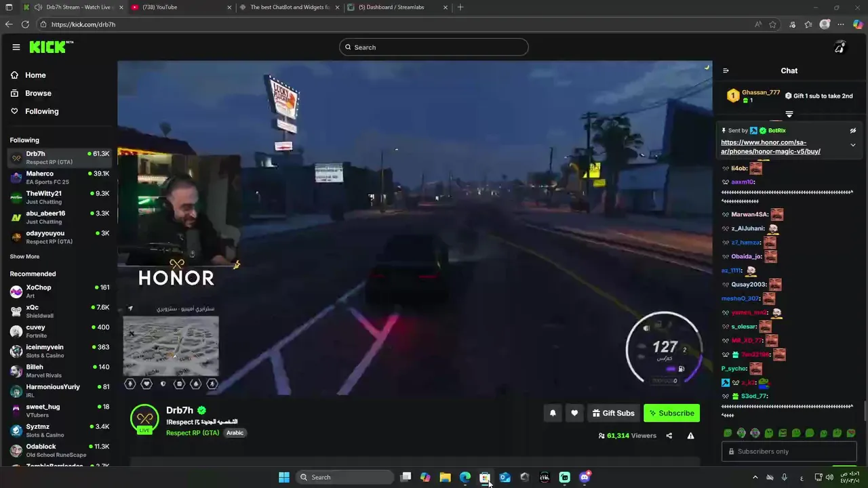Open Edge Copilot icon
This screenshot has width=868, height=488.
tap(858, 24)
